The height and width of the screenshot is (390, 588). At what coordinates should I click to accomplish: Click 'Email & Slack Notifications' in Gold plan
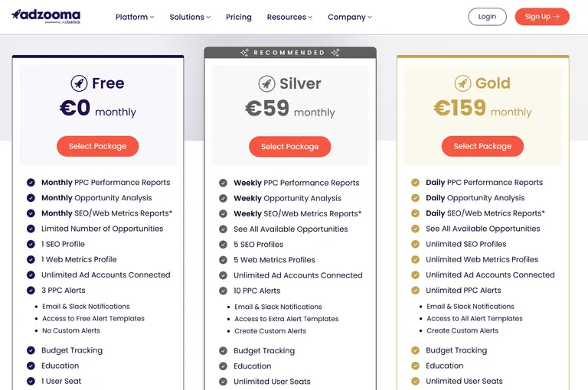(x=470, y=307)
